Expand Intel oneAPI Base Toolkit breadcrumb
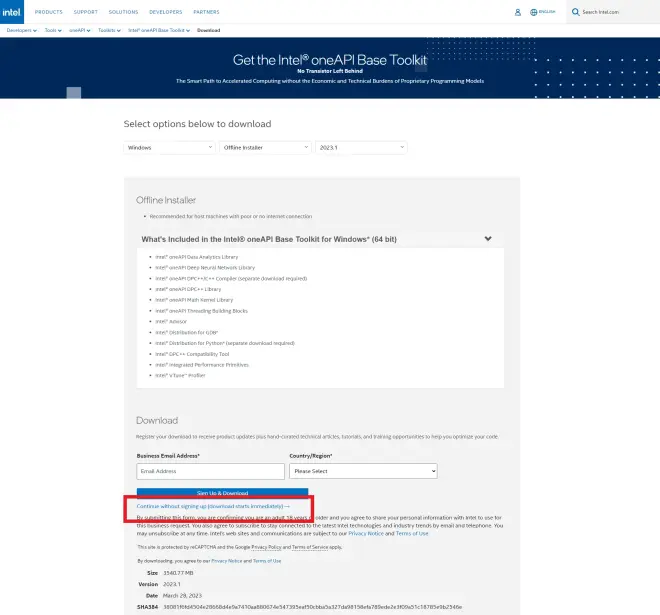The height and width of the screenshot is (615, 660). (x=159, y=30)
